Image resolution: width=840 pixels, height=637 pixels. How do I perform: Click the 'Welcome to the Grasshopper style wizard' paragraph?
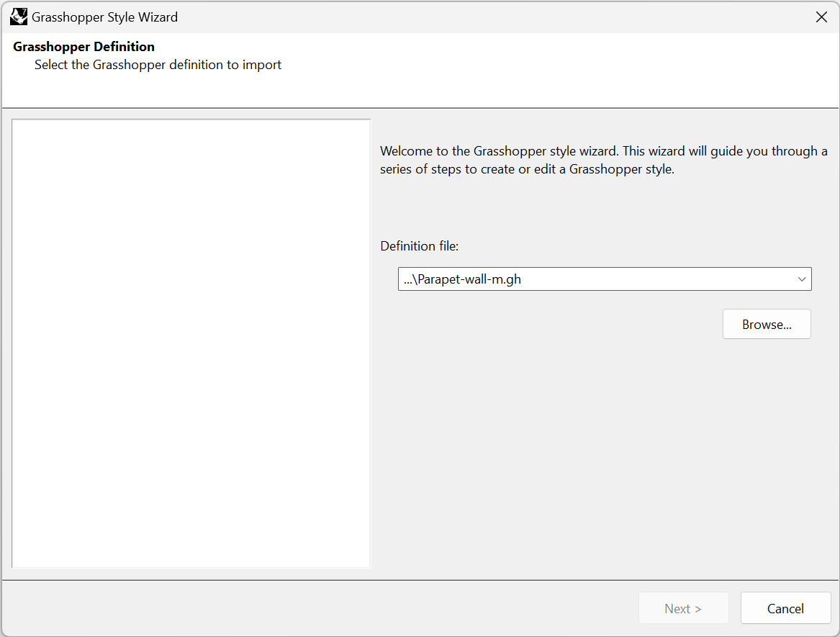tap(604, 161)
